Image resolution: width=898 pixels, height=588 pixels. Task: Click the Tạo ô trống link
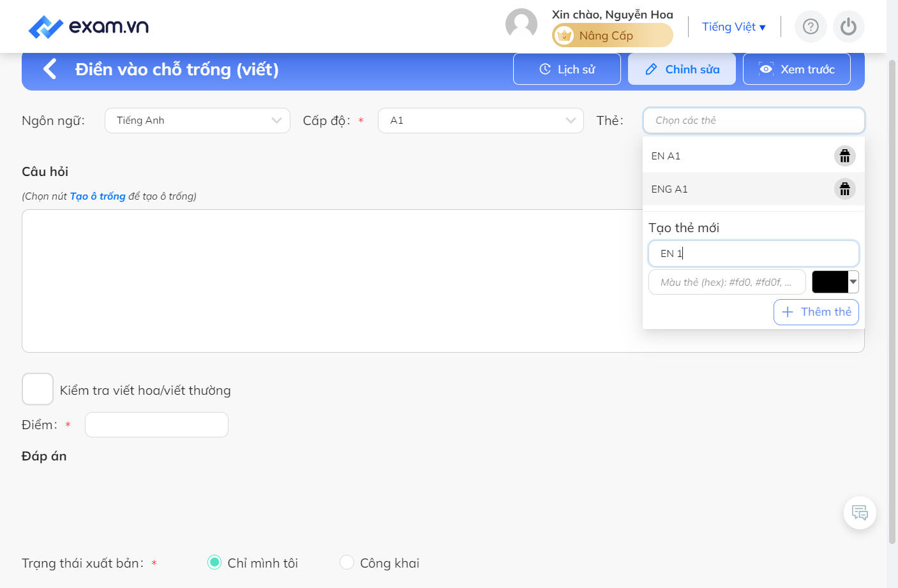(98, 196)
